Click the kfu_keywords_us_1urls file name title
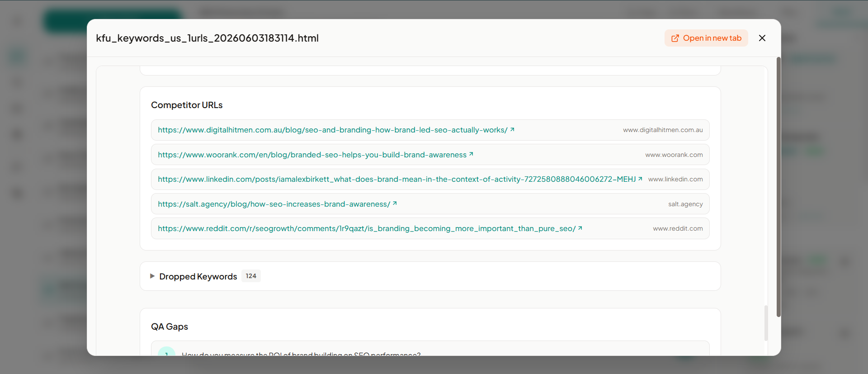Image resolution: width=868 pixels, height=374 pixels. coord(208,38)
